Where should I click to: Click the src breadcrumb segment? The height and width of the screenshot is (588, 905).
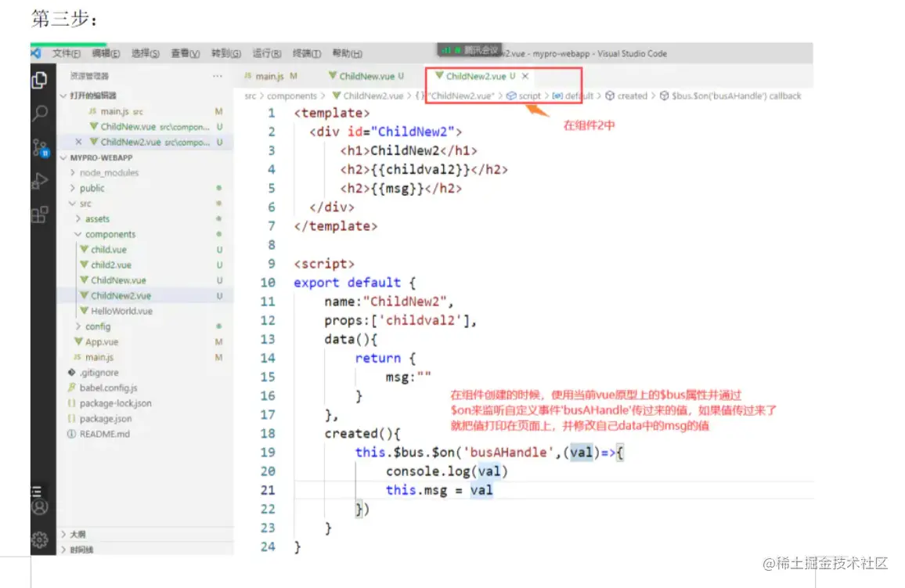click(x=250, y=96)
